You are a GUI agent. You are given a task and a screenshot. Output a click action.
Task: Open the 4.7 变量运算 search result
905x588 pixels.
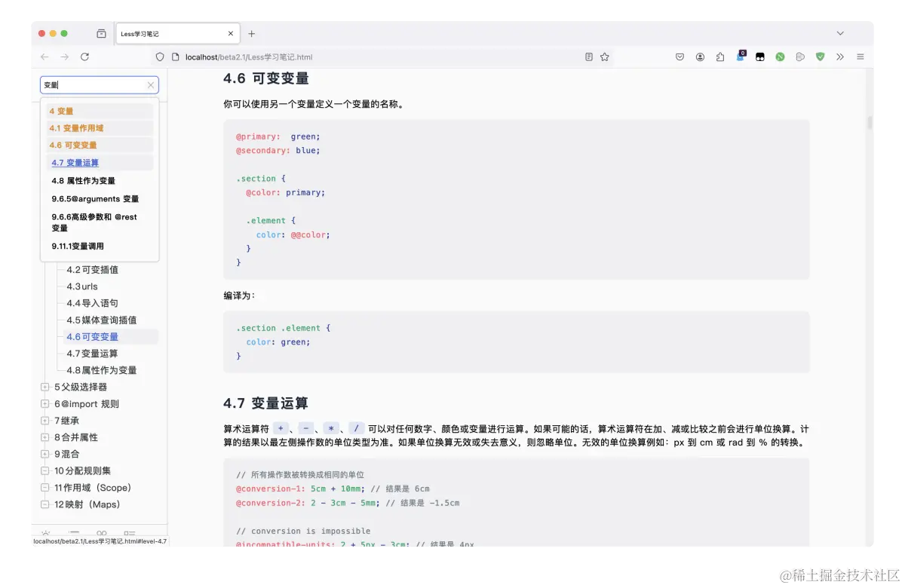[75, 162]
